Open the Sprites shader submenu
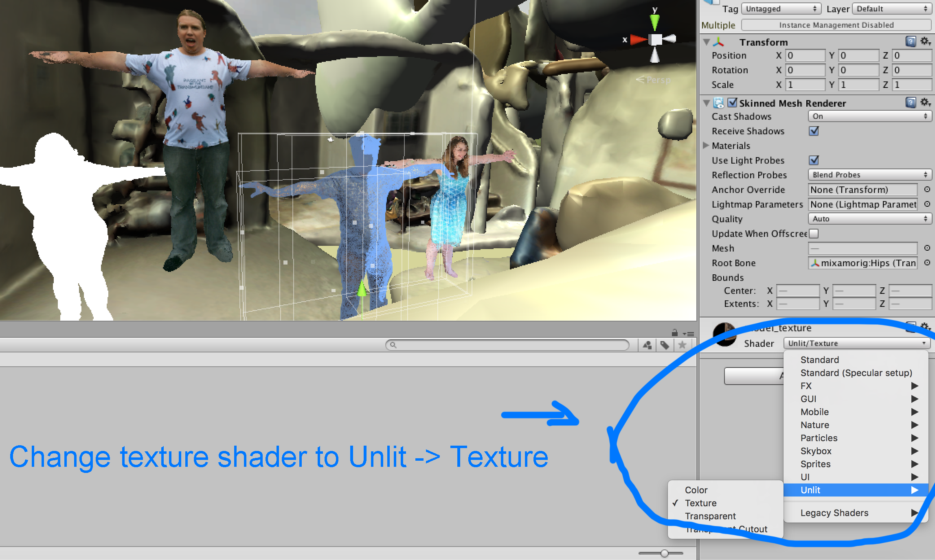Viewport: 935px width, 560px height. coord(856,464)
